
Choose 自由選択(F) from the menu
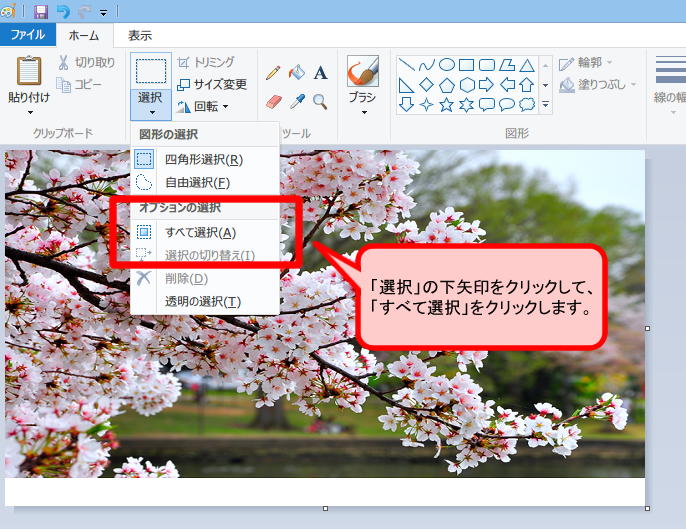click(205, 182)
